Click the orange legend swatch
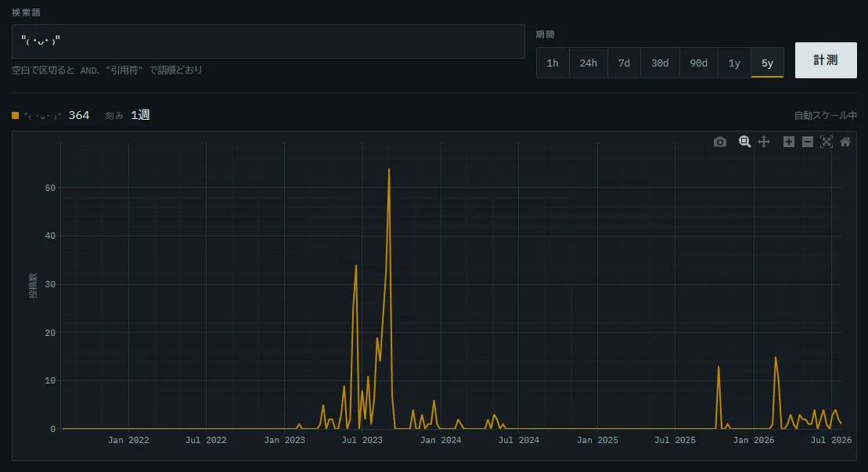Image resolution: width=868 pixels, height=472 pixels. coord(16,115)
